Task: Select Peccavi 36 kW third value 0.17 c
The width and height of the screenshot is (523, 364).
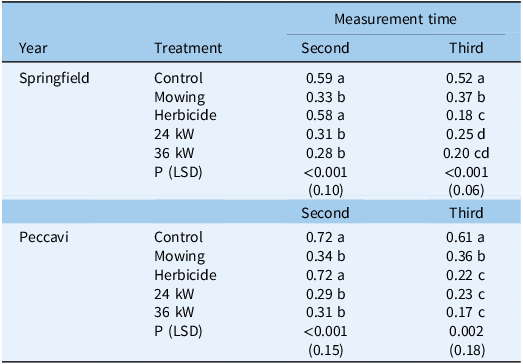Action: coord(466,312)
